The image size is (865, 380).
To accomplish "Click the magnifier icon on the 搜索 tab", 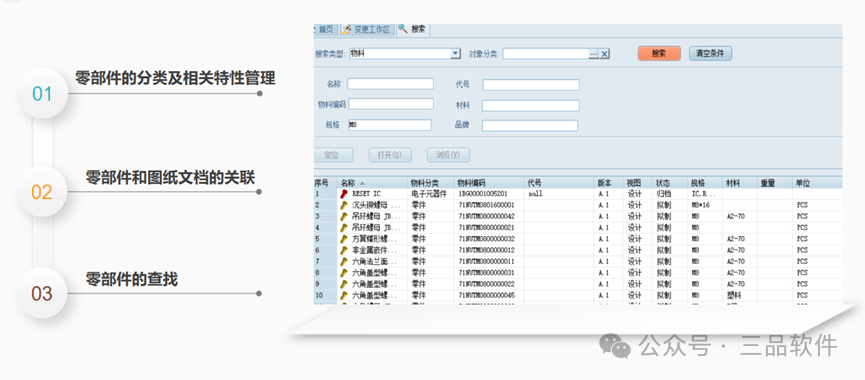I will click(403, 29).
